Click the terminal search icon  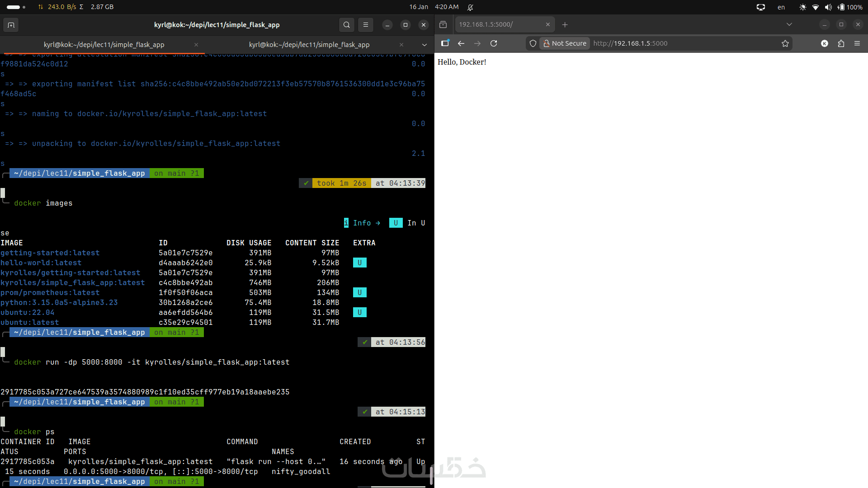tap(346, 25)
